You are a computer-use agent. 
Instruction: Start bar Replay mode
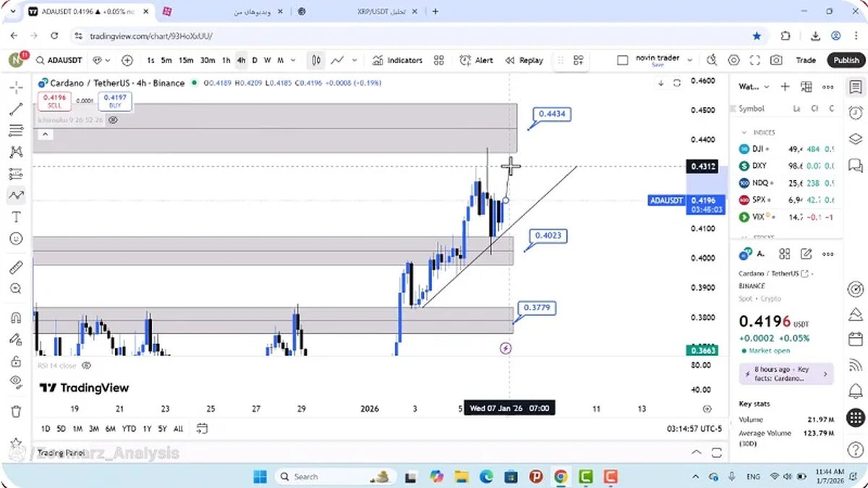(524, 60)
